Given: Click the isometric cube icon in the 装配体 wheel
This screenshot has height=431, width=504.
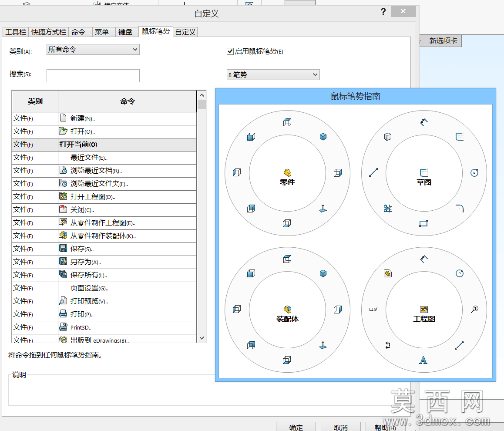Looking at the screenshot, I should point(323,273).
